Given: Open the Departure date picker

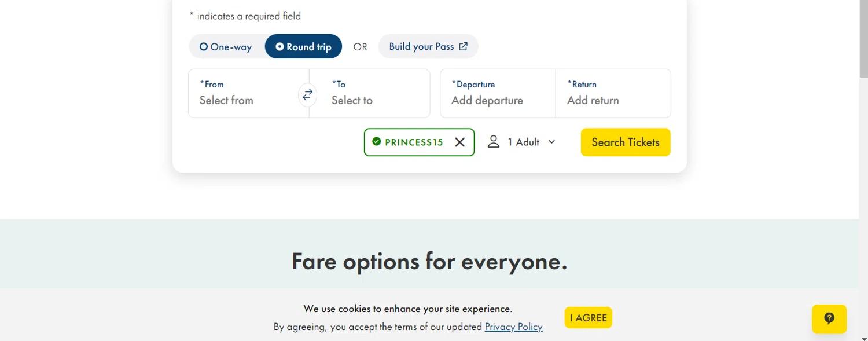Looking at the screenshot, I should point(498,93).
